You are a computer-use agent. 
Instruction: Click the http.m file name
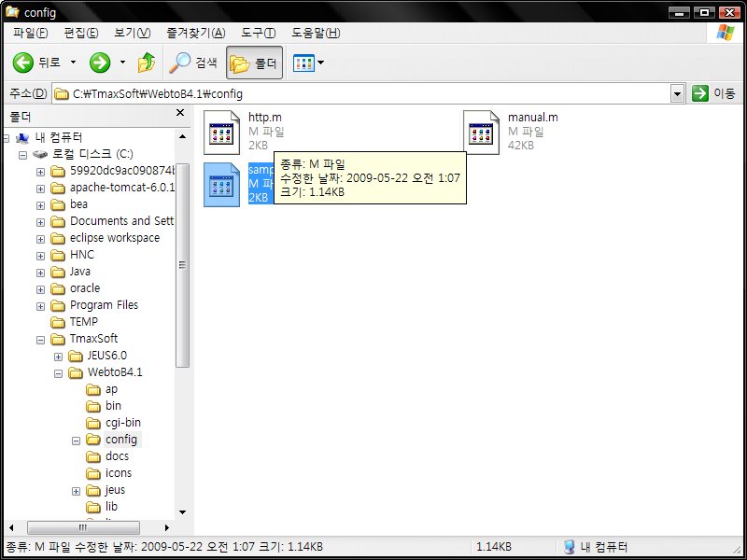click(265, 118)
